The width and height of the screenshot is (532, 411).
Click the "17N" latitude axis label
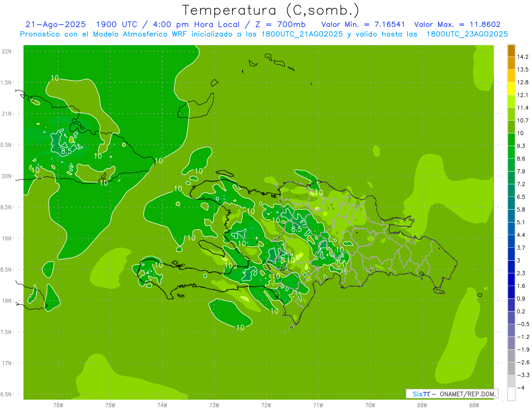8,363
